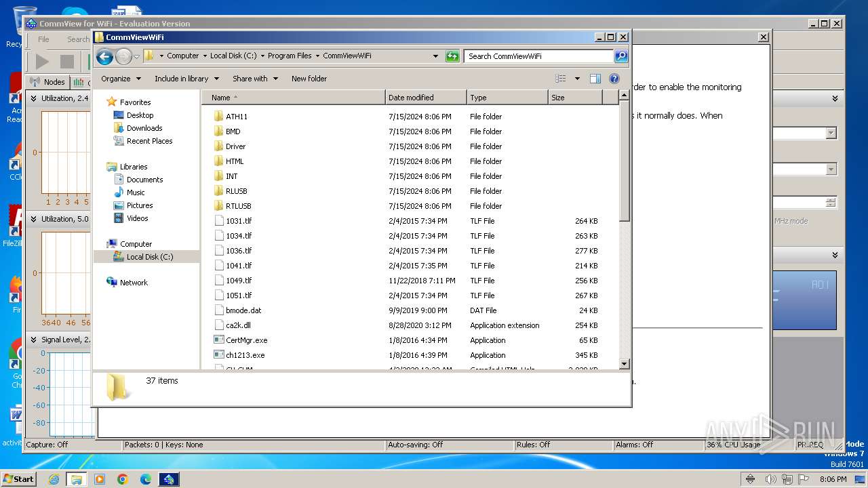This screenshot has height=488, width=868.
Task: Toggle the Explorer preview pane icon
Action: (x=595, y=79)
